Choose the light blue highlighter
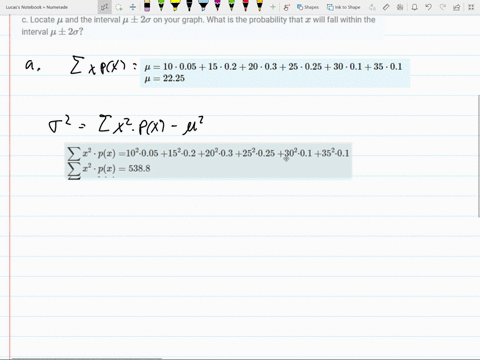 203,6
